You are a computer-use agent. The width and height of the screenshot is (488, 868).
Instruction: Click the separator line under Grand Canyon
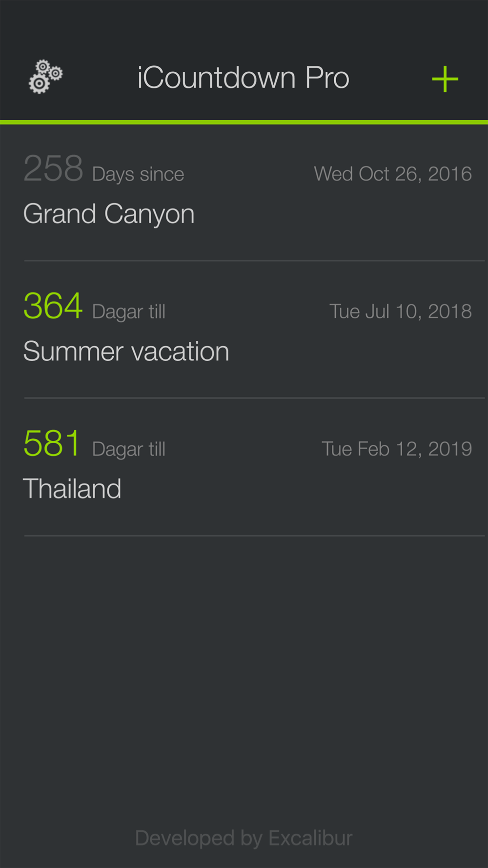coord(254,261)
